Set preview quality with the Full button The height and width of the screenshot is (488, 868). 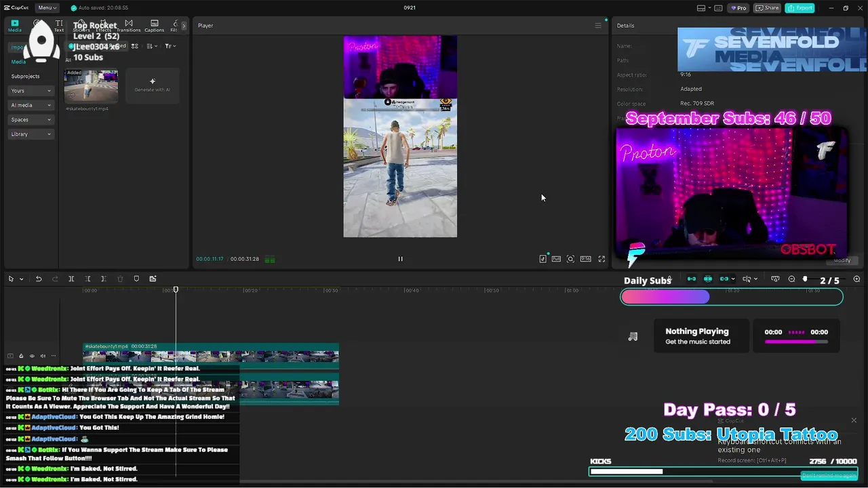(556, 259)
